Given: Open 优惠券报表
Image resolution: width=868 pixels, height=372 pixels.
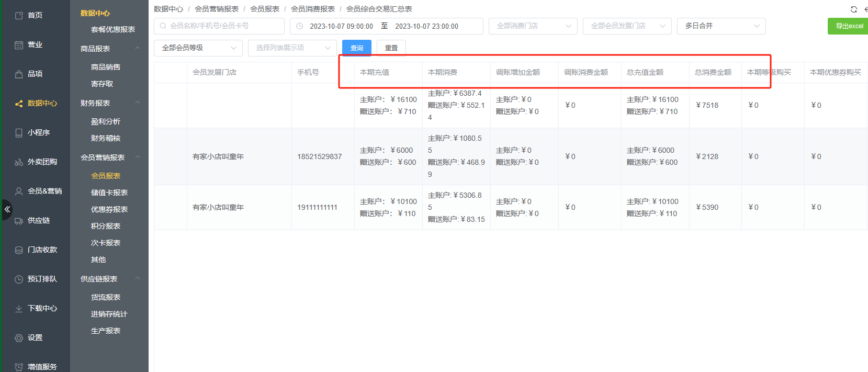Looking at the screenshot, I should click(109, 209).
